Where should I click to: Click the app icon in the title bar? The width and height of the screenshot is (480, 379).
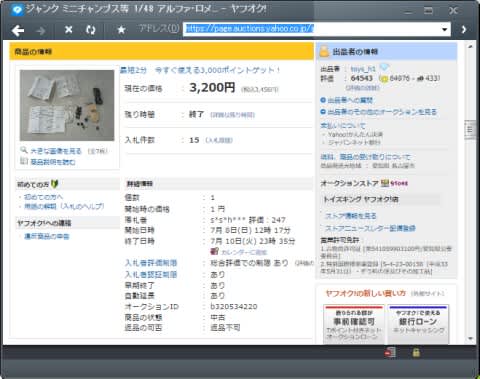coord(17,10)
